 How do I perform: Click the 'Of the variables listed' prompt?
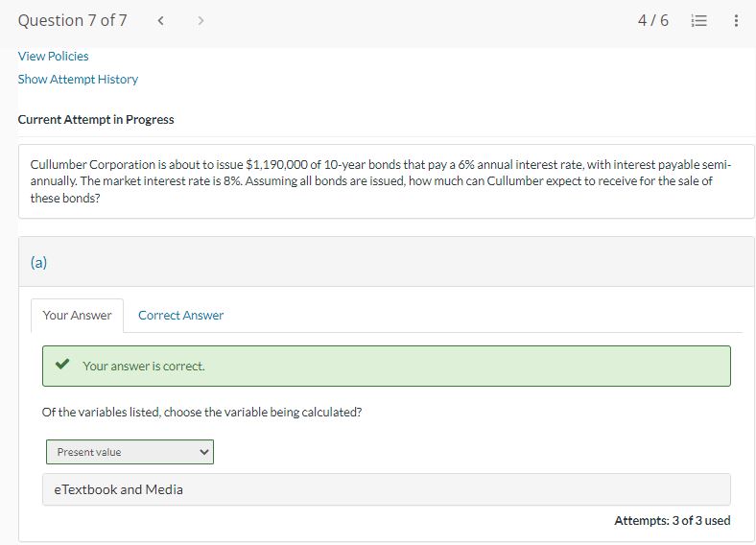click(201, 413)
